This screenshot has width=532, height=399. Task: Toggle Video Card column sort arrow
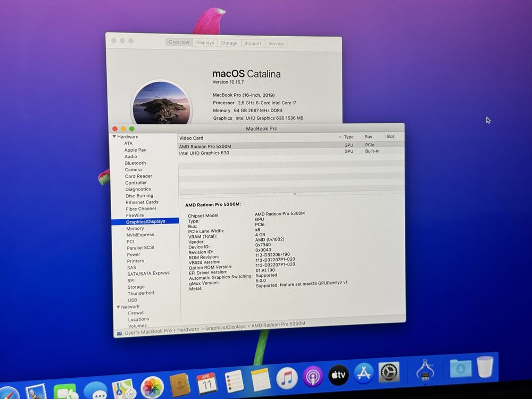click(340, 137)
